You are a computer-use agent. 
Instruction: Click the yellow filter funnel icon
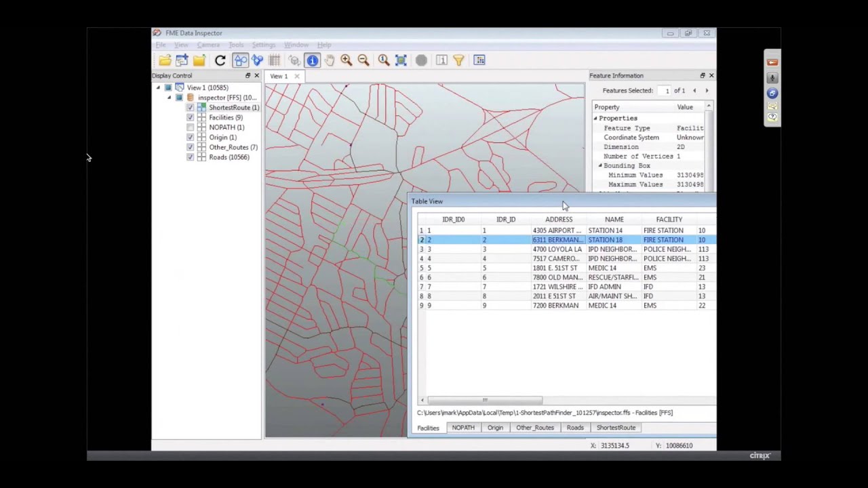click(458, 60)
